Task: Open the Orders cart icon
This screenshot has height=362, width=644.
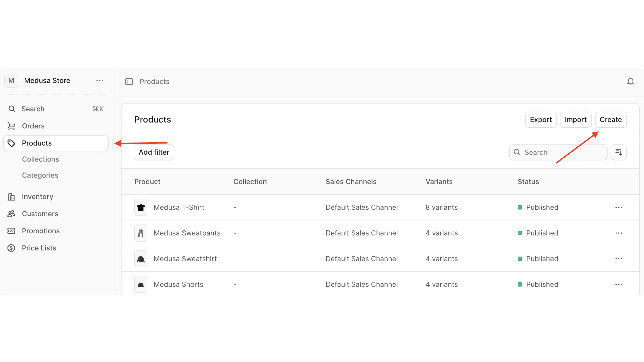Action: tap(11, 126)
